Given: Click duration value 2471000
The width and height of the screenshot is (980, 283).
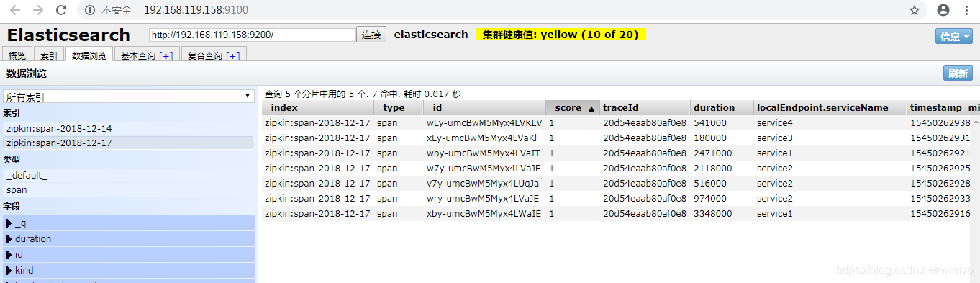Looking at the screenshot, I should [x=712, y=153].
